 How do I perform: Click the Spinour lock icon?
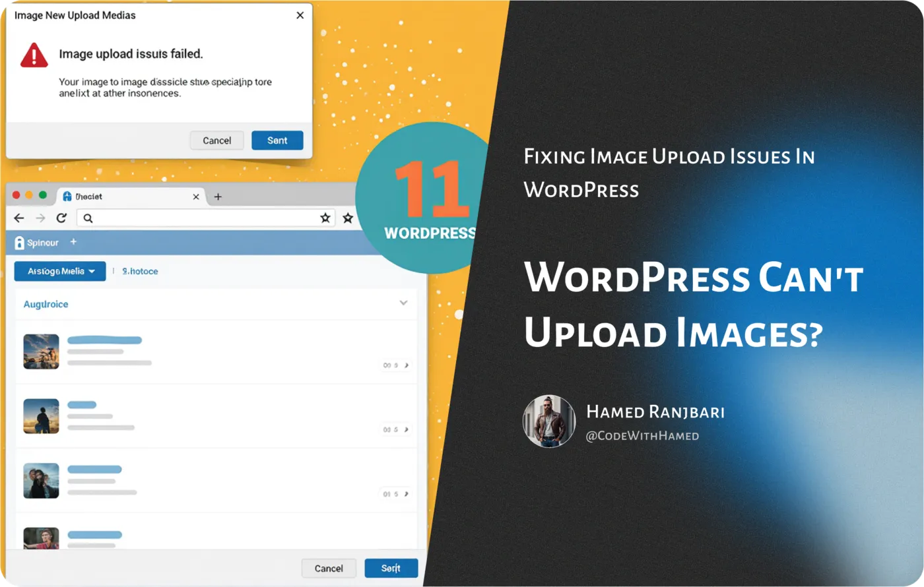19,243
